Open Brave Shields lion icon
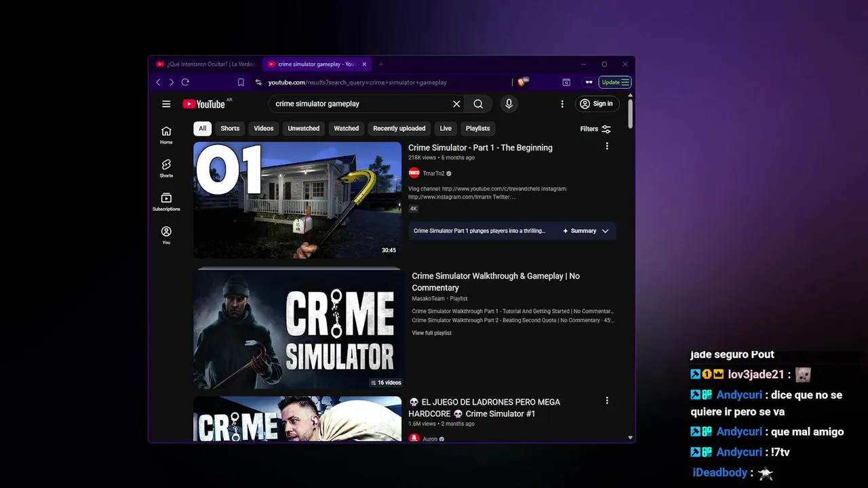 (x=521, y=82)
